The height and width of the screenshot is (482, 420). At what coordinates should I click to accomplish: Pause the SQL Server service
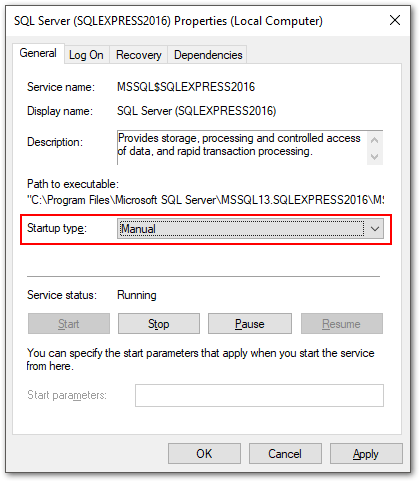click(250, 324)
